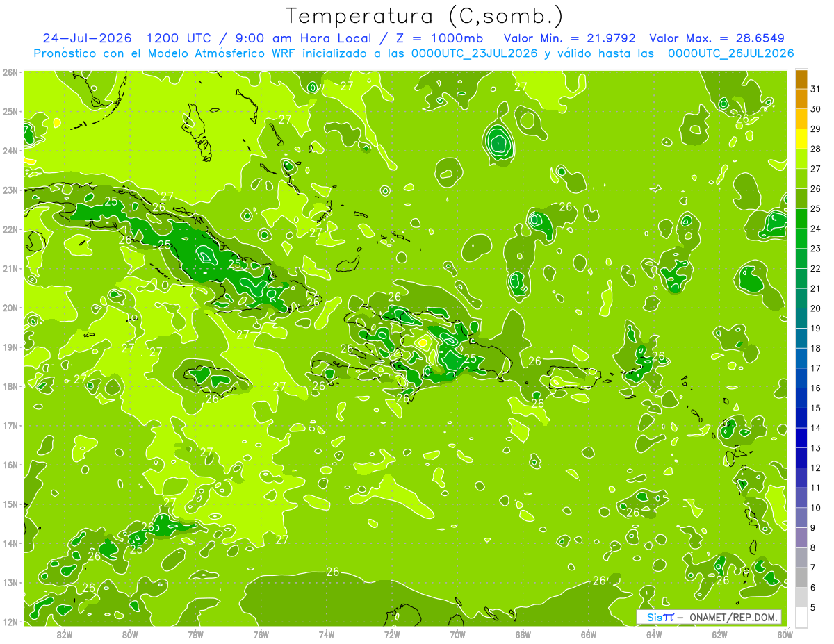This screenshot has height=644, width=834.
Task: Click the 82W longitude axis label
Action: pos(65,634)
